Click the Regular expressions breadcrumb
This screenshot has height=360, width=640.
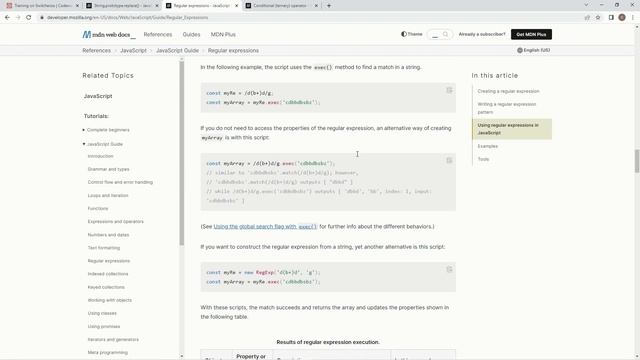point(233,51)
